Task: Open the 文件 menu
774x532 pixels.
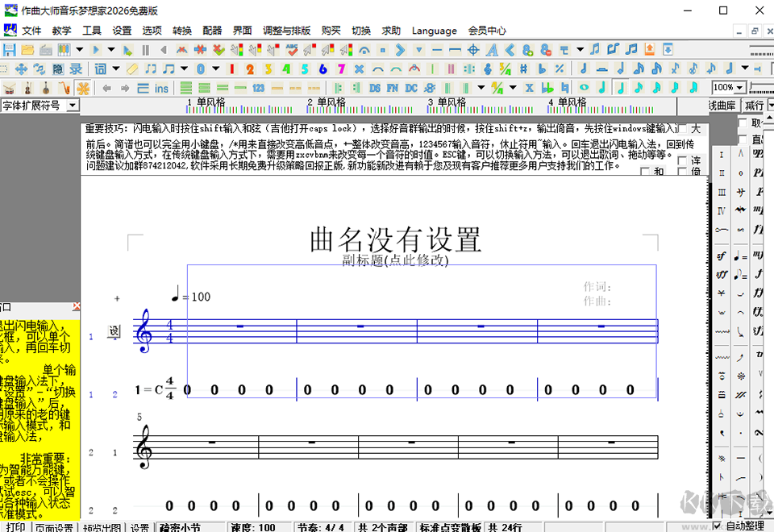Action: (31, 31)
